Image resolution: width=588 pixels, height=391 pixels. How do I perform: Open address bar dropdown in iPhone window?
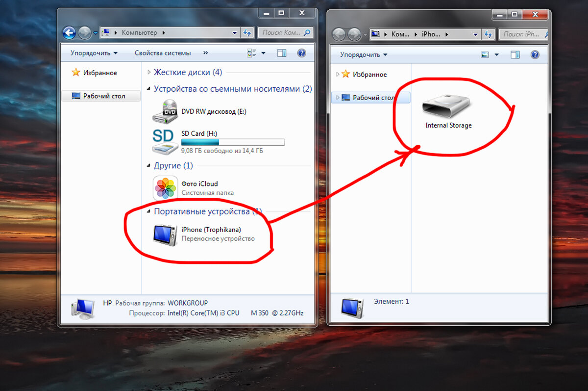pos(476,34)
